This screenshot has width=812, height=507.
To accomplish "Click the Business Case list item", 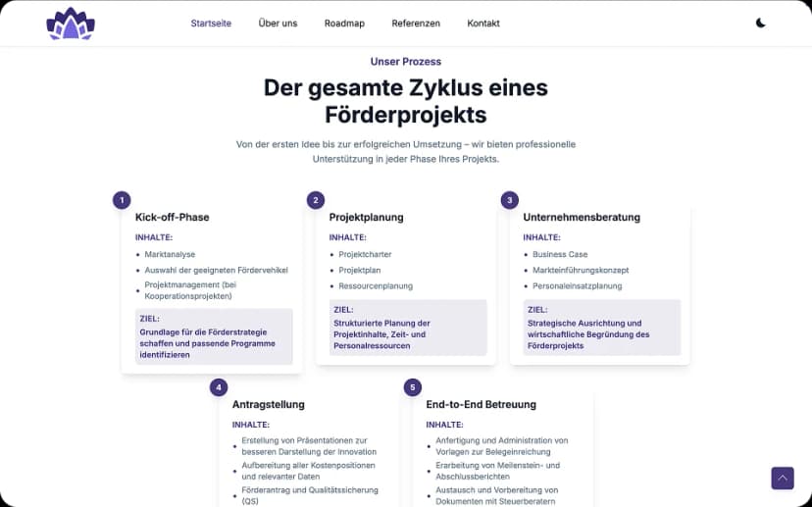I will pos(560,254).
